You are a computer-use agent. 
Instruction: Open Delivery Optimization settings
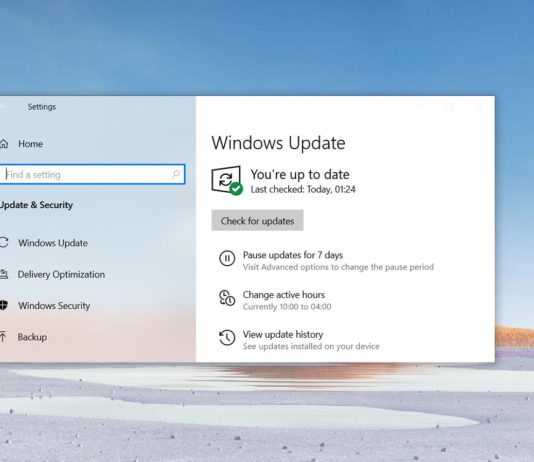coord(61,274)
